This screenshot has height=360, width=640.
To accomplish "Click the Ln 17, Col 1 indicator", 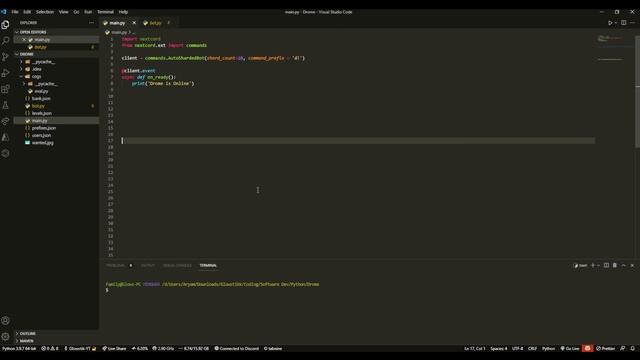I will tap(475, 349).
